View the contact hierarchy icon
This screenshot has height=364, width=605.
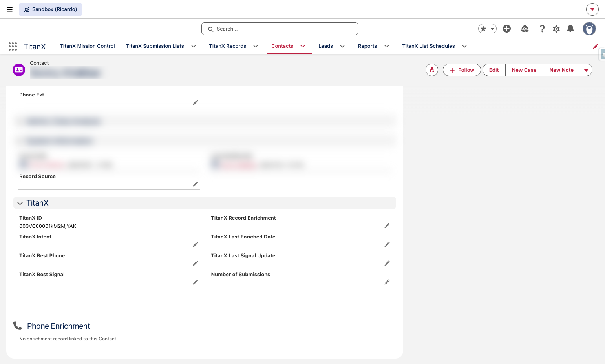(x=432, y=70)
